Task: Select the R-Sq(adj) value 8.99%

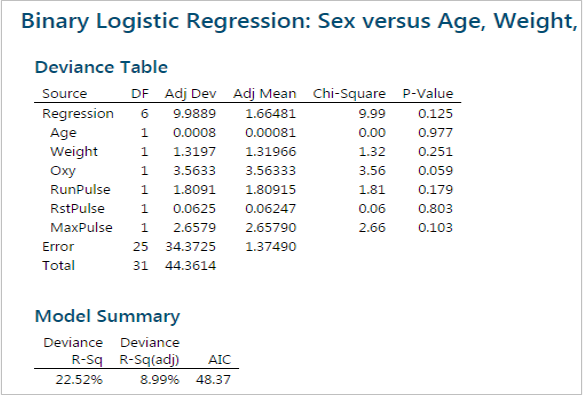Action: (x=160, y=380)
